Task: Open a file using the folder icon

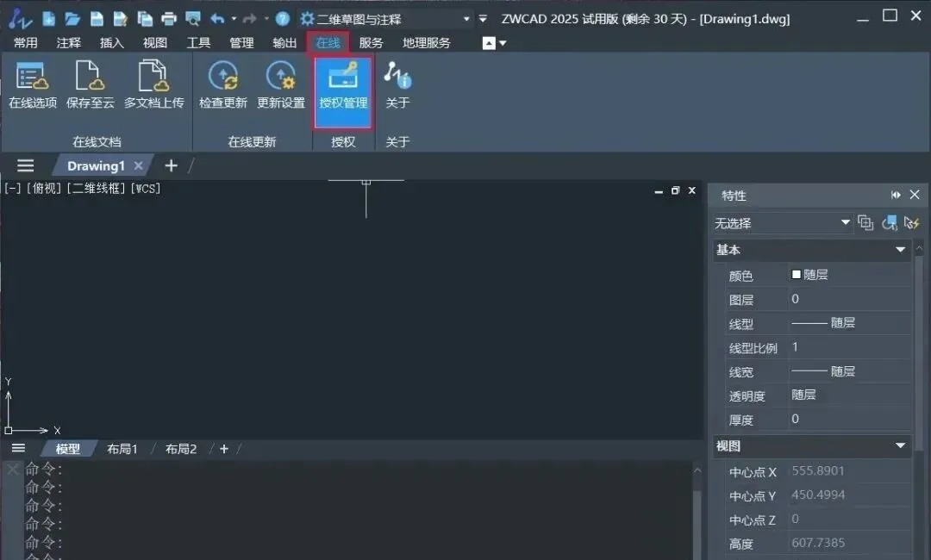Action: [x=72, y=19]
